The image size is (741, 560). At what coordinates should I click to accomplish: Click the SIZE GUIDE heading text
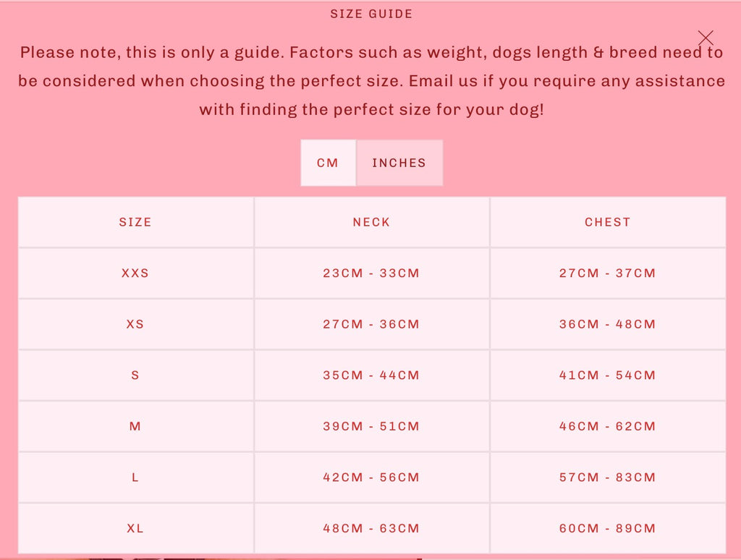371,14
